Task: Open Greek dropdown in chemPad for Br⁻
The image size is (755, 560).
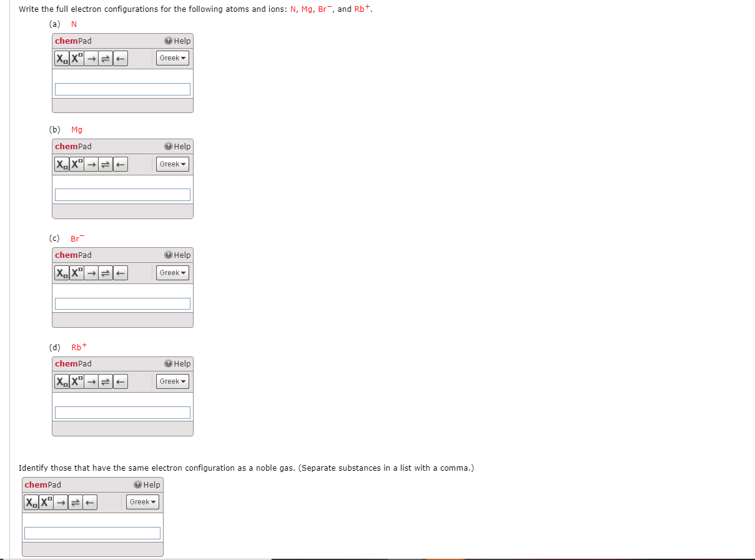Action: (172, 273)
